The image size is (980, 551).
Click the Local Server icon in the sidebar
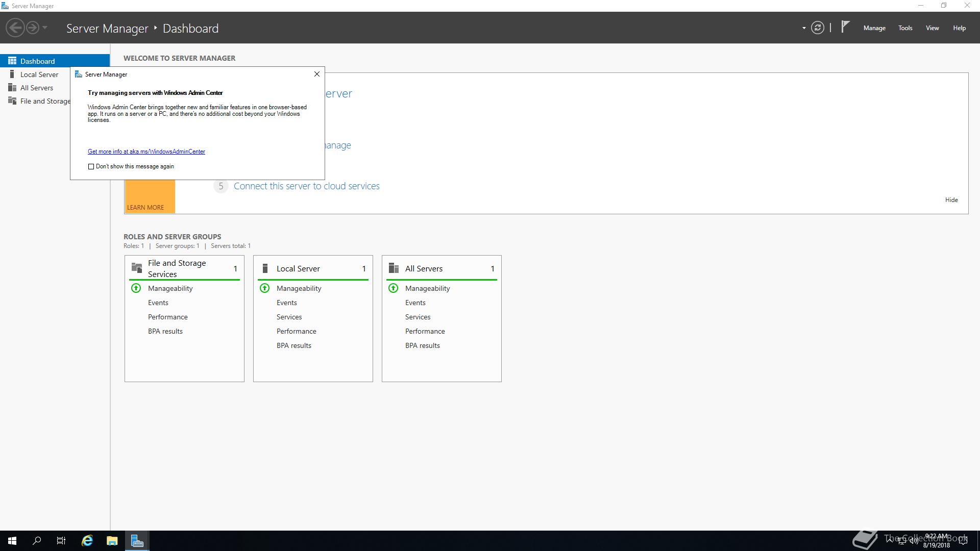click(x=12, y=74)
